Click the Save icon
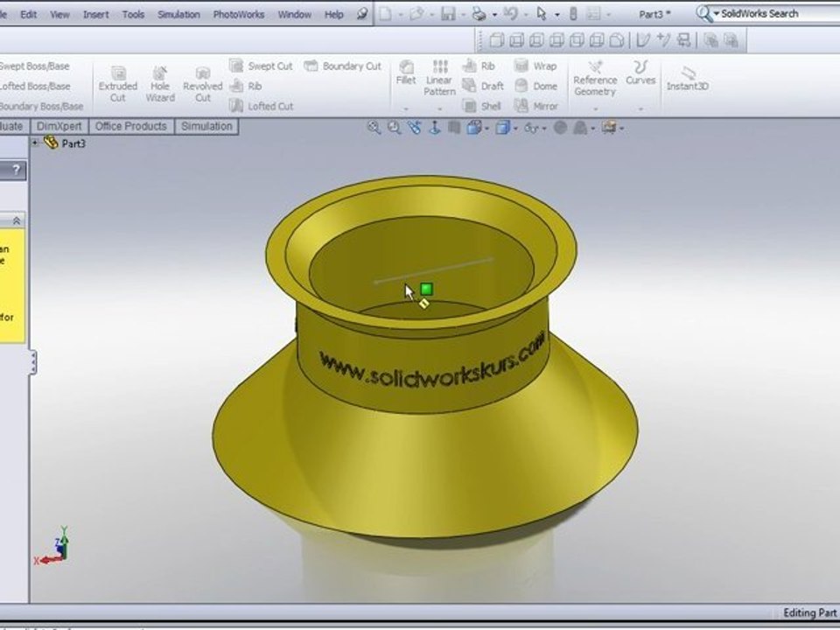 coord(448,13)
